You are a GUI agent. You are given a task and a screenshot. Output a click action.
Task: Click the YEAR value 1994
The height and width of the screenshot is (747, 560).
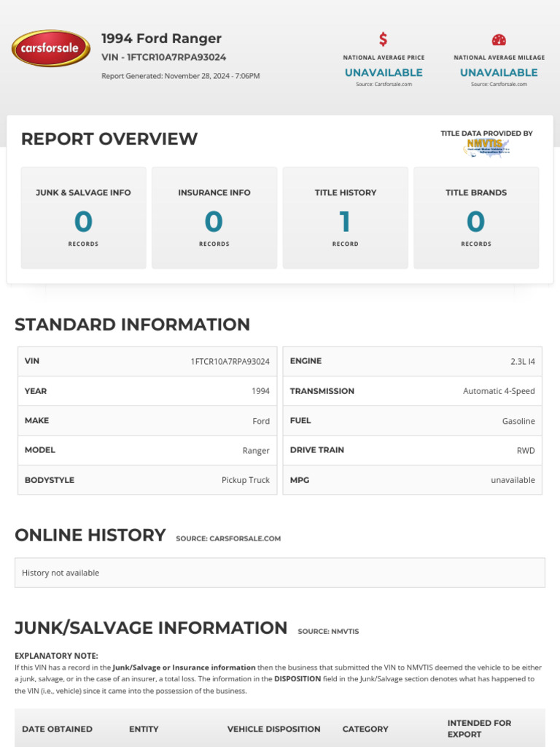point(260,391)
